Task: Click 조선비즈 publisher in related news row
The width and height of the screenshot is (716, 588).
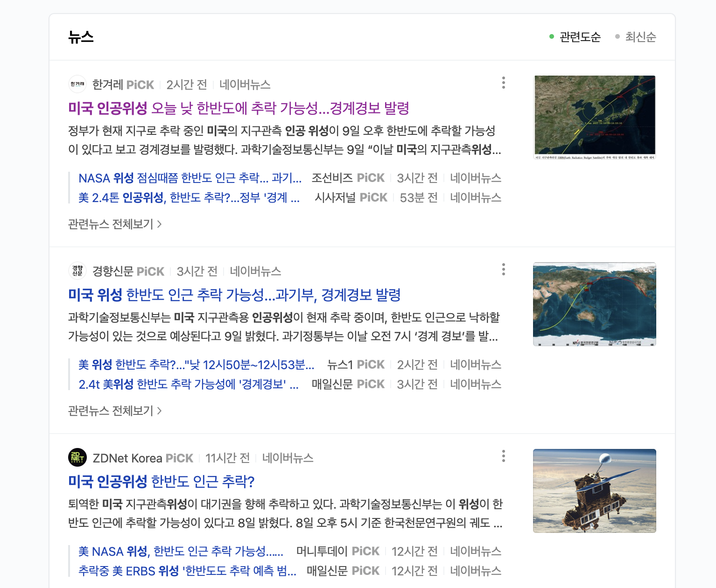Action: (x=332, y=178)
